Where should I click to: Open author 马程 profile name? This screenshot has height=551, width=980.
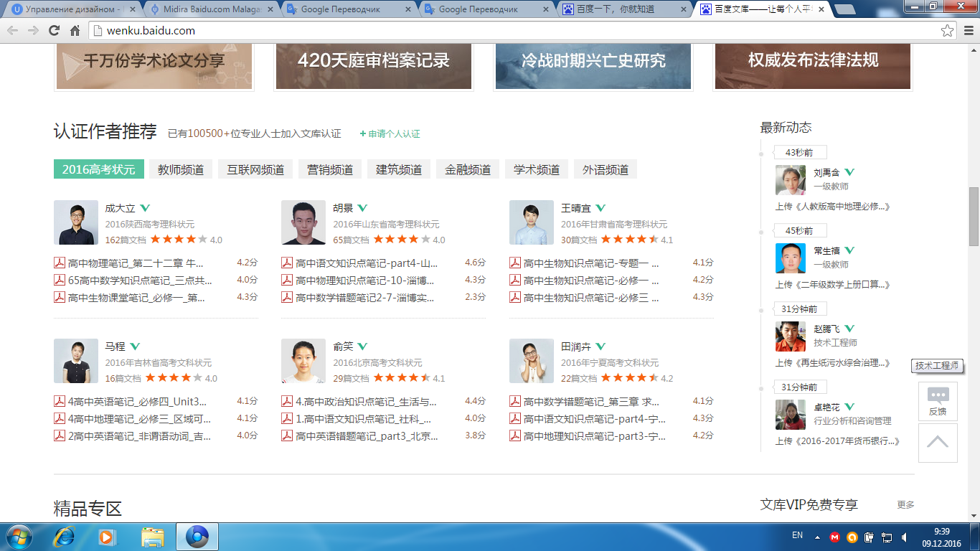tap(115, 347)
